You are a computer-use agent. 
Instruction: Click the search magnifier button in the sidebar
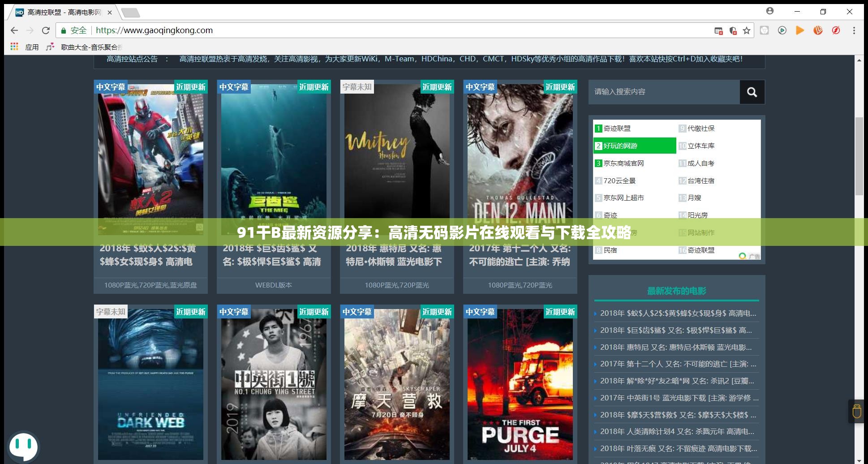[x=752, y=92]
